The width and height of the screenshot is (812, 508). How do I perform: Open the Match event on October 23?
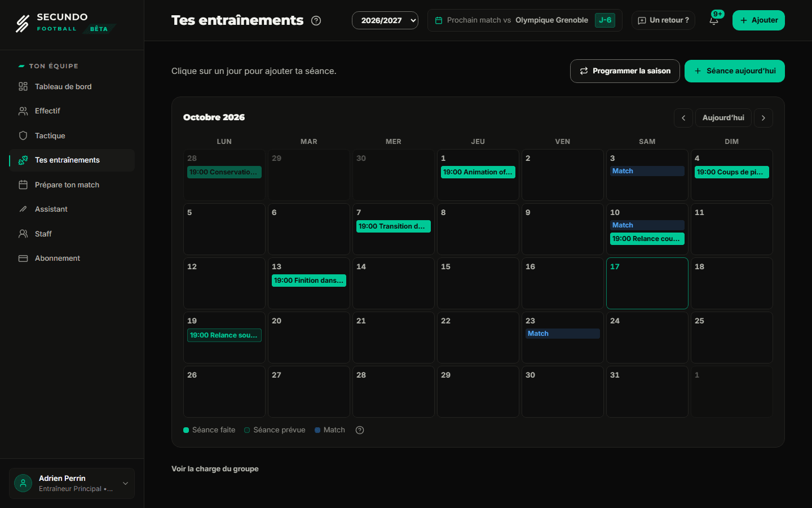click(x=563, y=334)
